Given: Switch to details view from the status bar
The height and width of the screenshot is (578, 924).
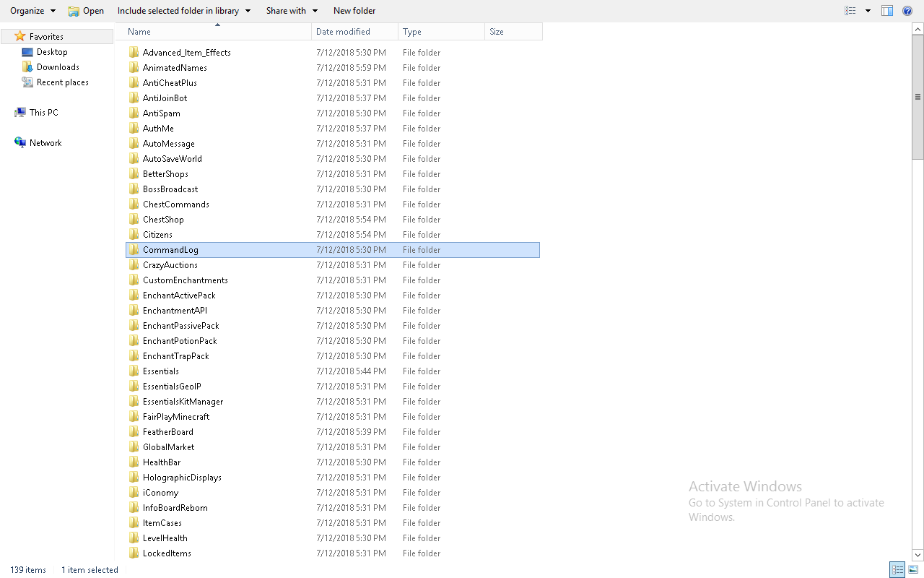Looking at the screenshot, I should [897, 570].
